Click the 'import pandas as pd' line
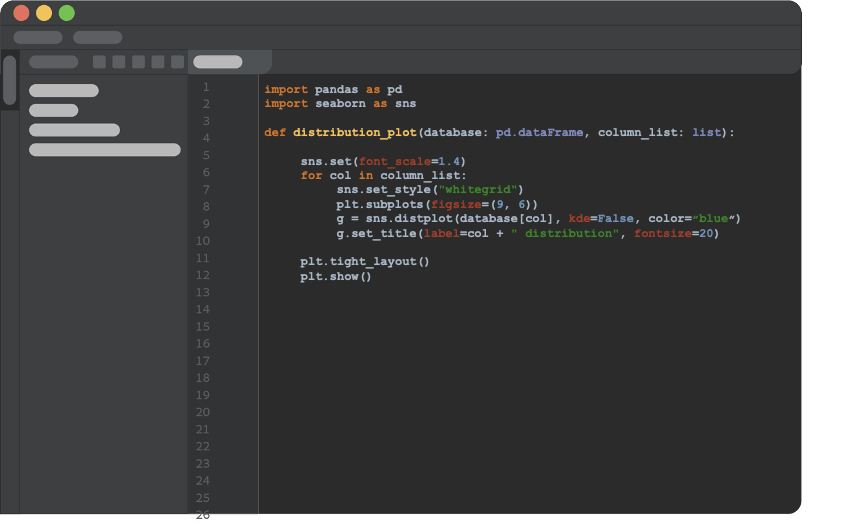Viewport: 852px width, 524px height. click(x=333, y=89)
